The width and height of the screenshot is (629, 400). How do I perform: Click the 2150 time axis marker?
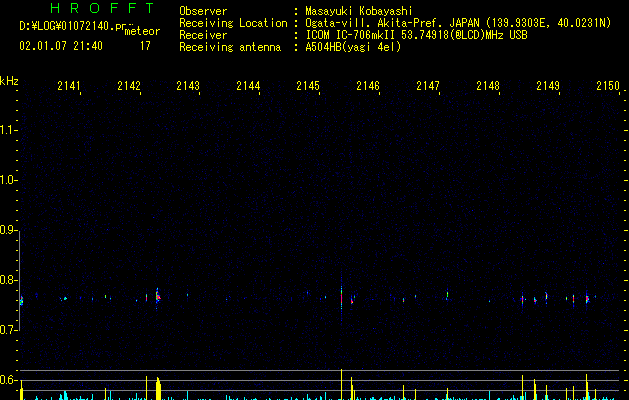(608, 86)
